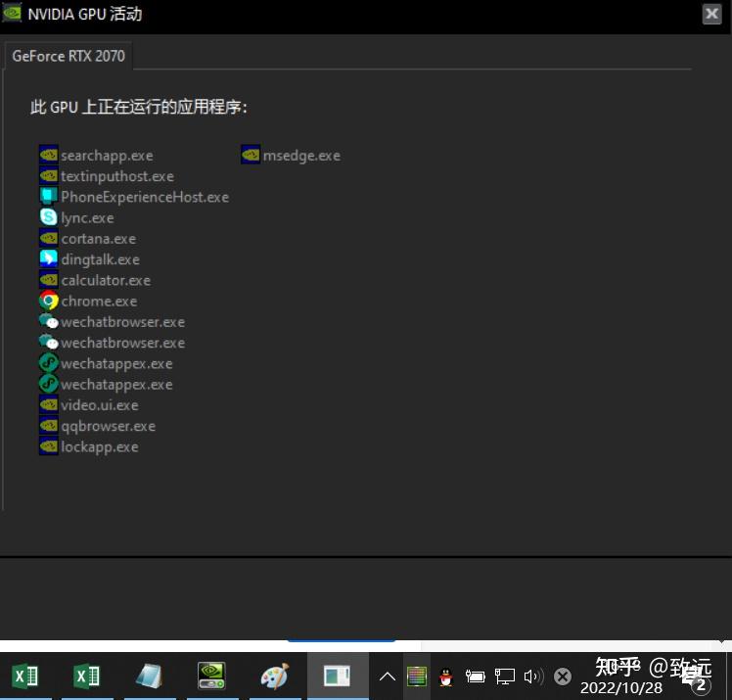Click the PhoneExperienceHost.exe phone icon
The width and height of the screenshot is (732, 700).
[49, 196]
